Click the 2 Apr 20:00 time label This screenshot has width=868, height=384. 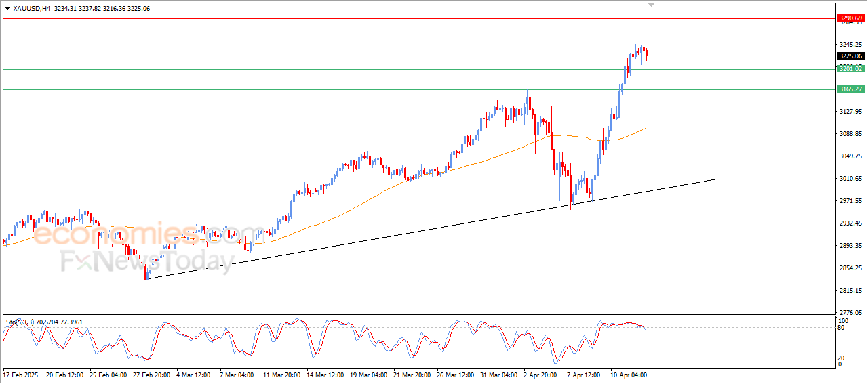point(541,375)
